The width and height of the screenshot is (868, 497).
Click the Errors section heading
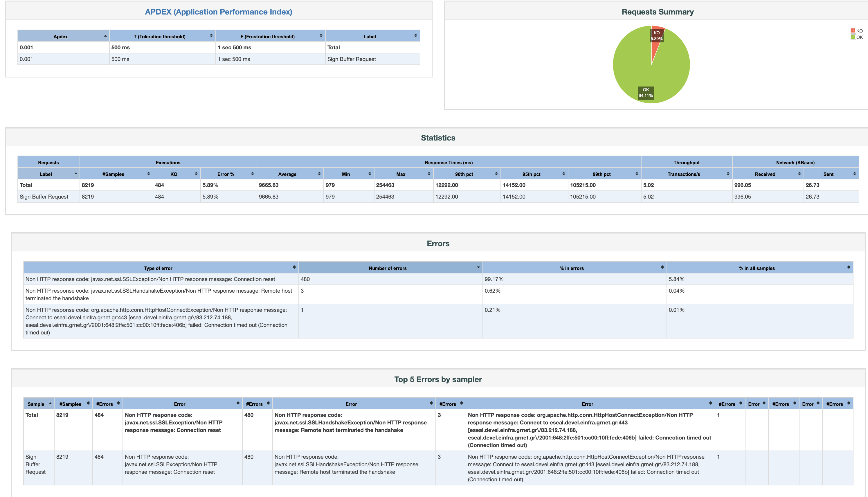tap(438, 243)
